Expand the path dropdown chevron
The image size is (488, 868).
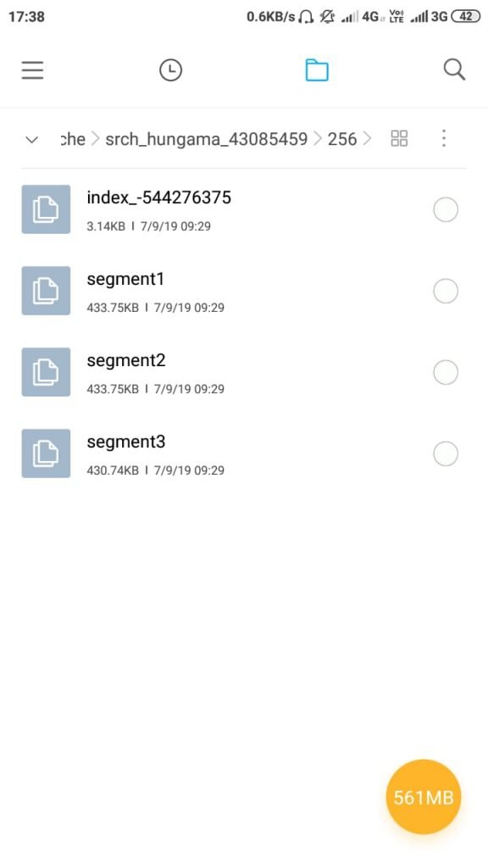coord(32,139)
